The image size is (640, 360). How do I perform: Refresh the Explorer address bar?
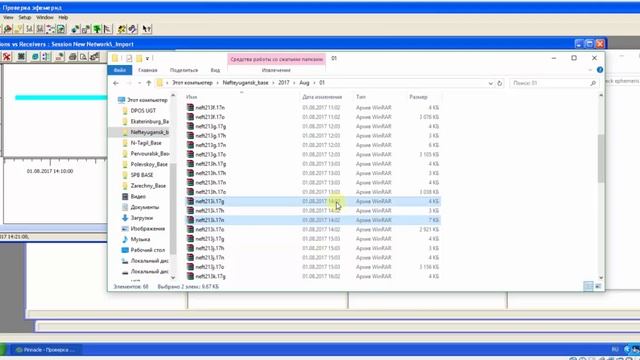[500, 83]
